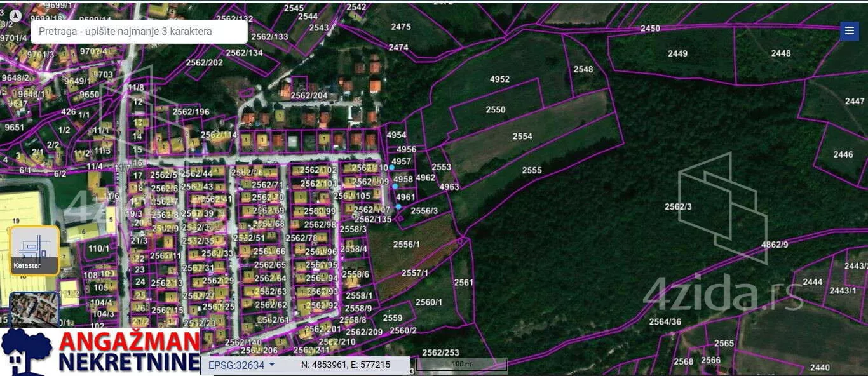Select parcel label 2562/133
The height and width of the screenshot is (376, 868).
(269, 37)
